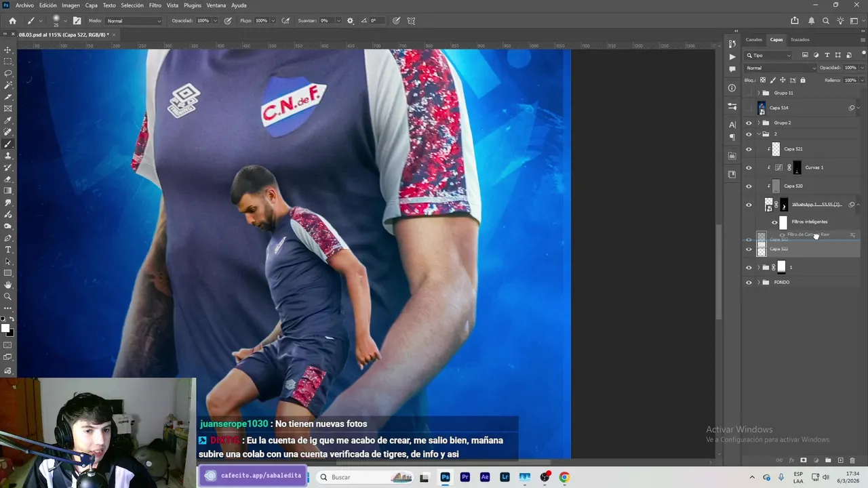Viewport: 868px width, 488px height.
Task: Open the brush preset picker arrow
Action: [66, 21]
